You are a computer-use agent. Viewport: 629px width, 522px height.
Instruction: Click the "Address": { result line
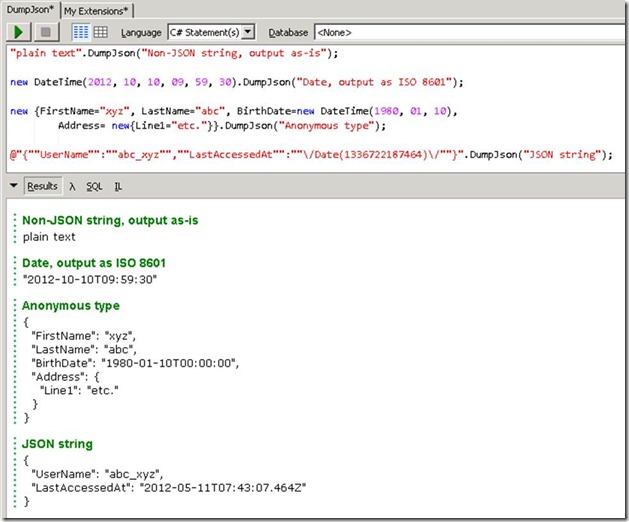click(65, 377)
